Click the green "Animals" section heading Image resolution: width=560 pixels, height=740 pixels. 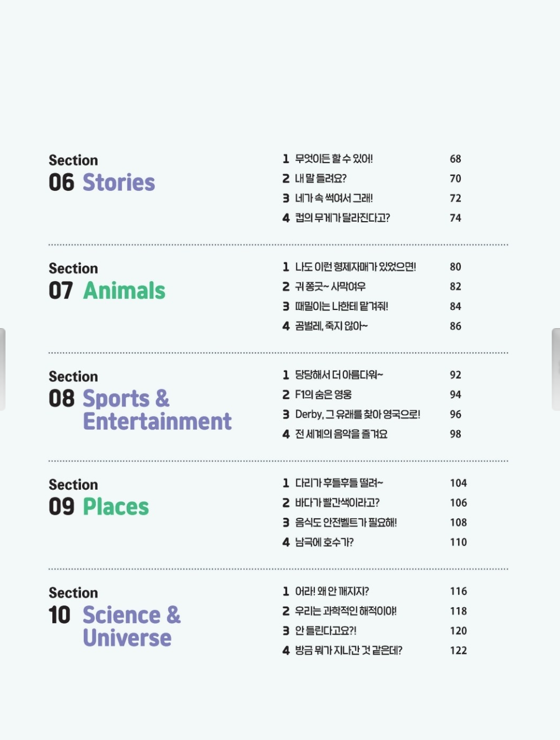124,291
